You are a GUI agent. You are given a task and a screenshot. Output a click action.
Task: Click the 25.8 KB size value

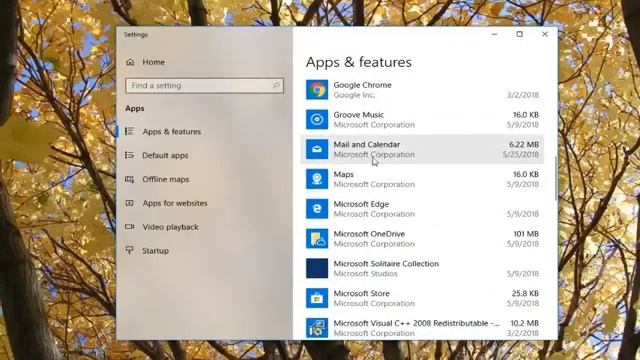525,293
